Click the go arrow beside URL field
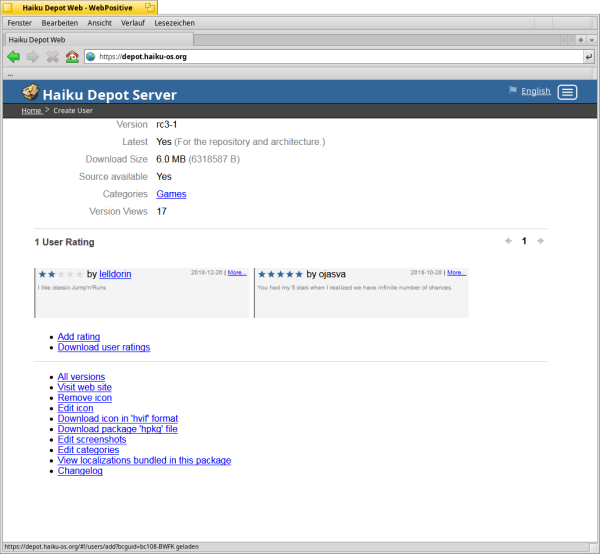 (588, 57)
